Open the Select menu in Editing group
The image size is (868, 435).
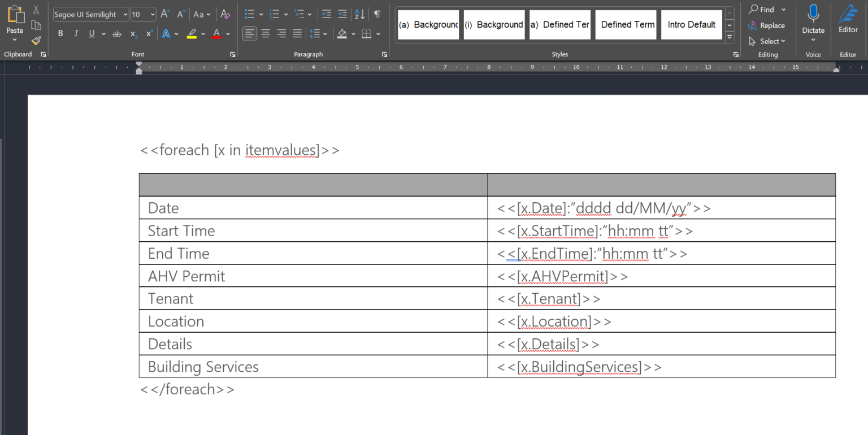pos(767,41)
